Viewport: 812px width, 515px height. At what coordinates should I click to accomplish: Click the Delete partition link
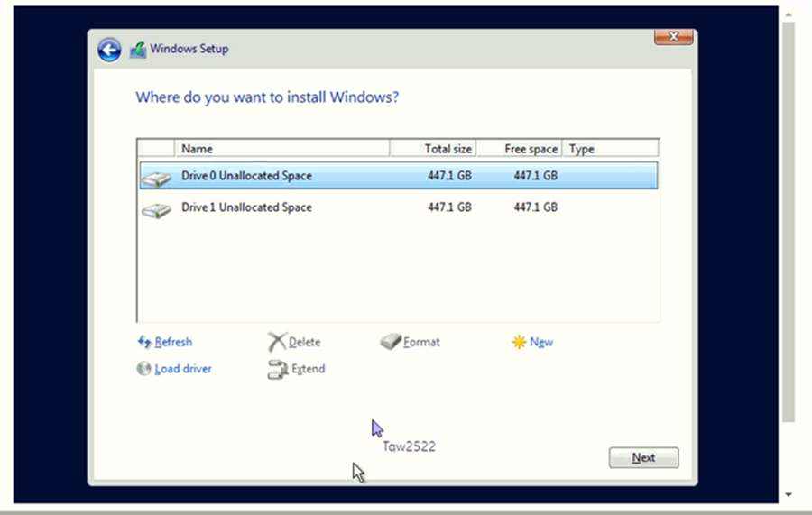click(x=305, y=342)
